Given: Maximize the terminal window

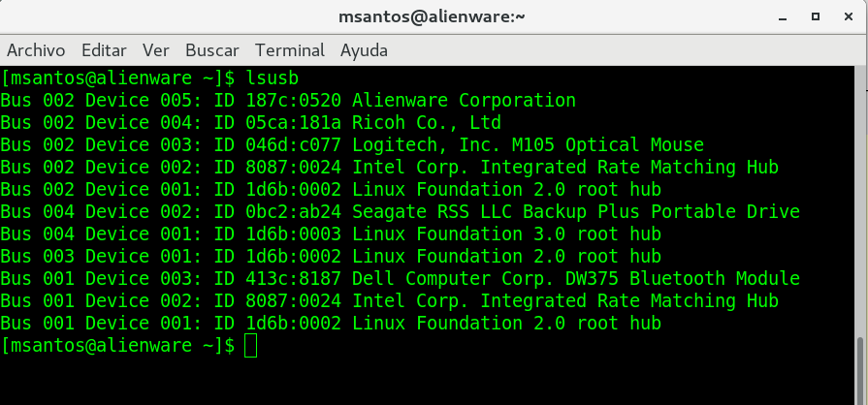Looking at the screenshot, I should (x=815, y=16).
